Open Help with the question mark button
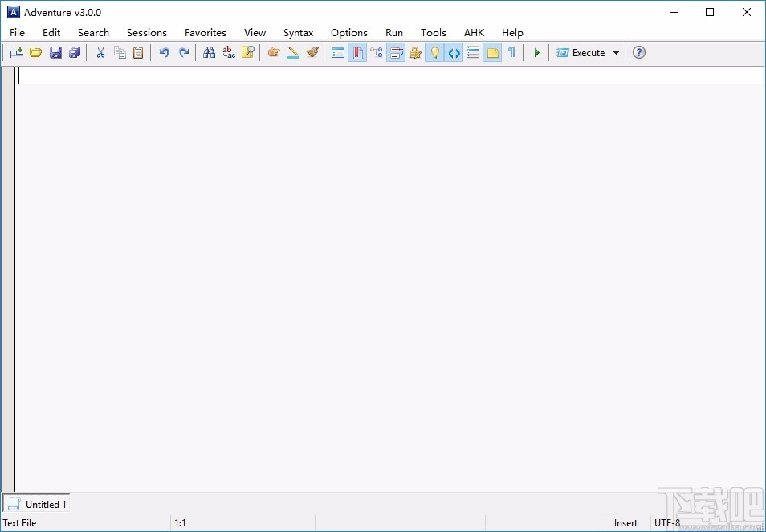 638,52
